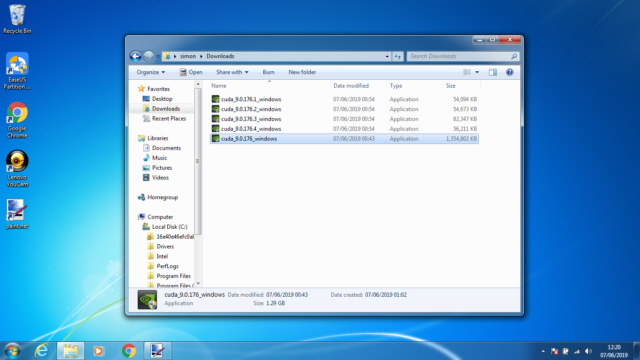Viewport: 640px width, 360px height.
Task: Open the Organize dropdown menu
Action: coord(151,72)
